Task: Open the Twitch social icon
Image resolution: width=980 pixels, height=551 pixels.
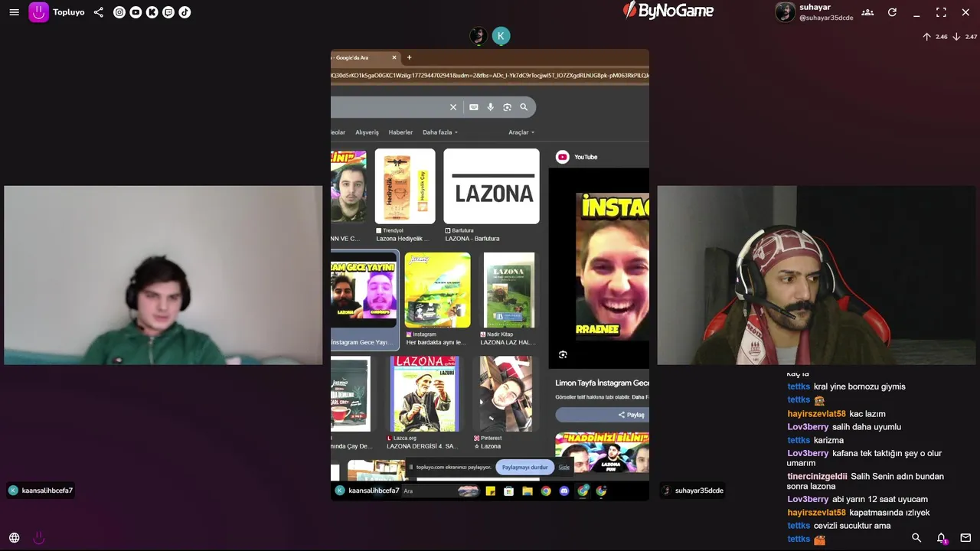Action: click(168, 12)
